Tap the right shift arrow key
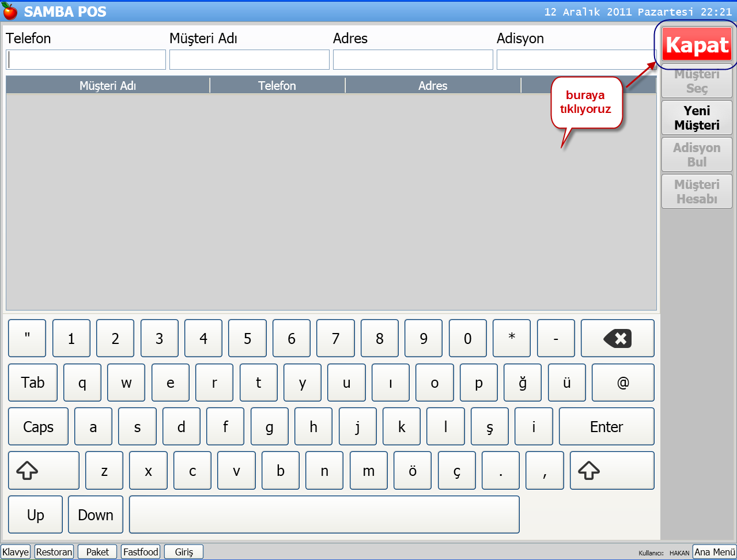Image resolution: width=737 pixels, height=560 pixels. [x=612, y=471]
